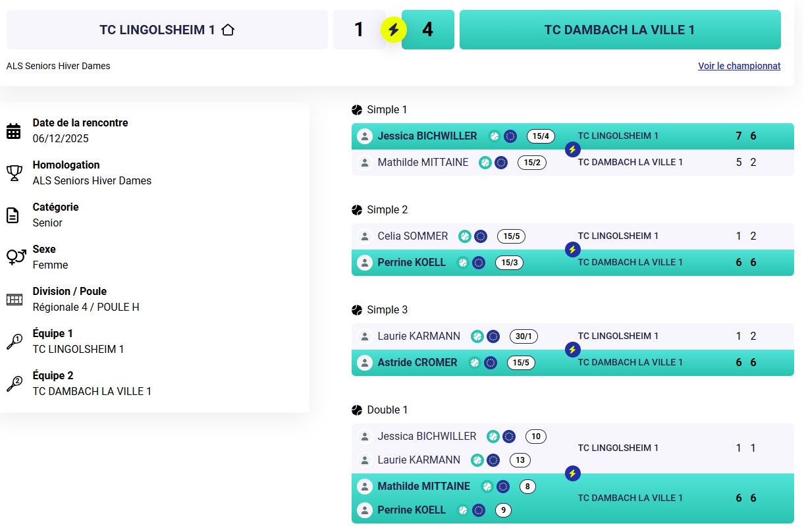Click the green tennis badge beside Celia SOMMER
804x532 pixels.
click(x=465, y=236)
